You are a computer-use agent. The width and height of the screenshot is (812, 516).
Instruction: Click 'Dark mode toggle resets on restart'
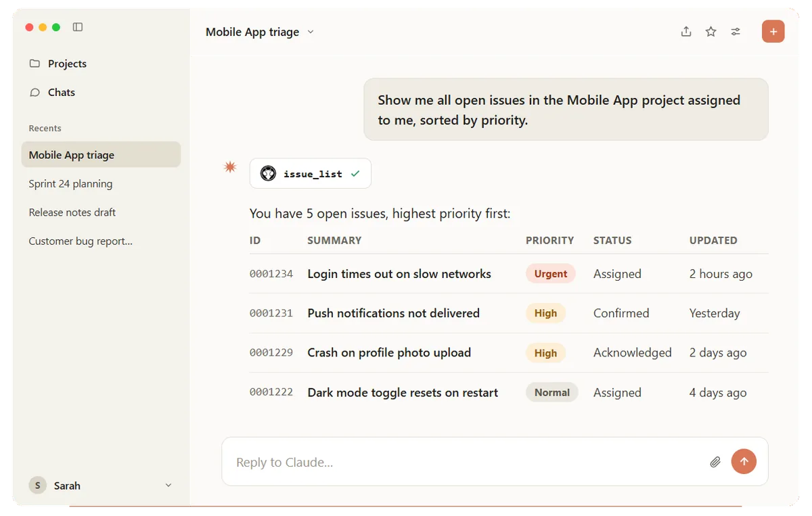(x=403, y=392)
